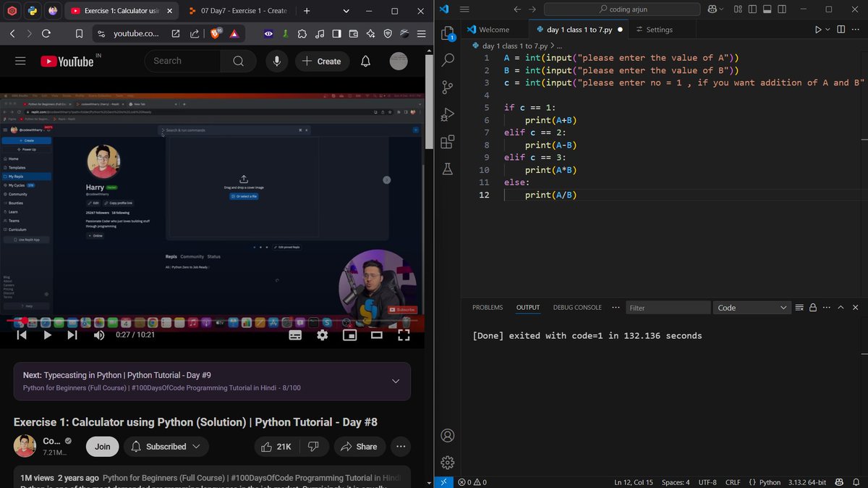Expand the Next: Typecasting video suggestion panel
Image resolution: width=868 pixels, height=488 pixels.
click(395, 380)
